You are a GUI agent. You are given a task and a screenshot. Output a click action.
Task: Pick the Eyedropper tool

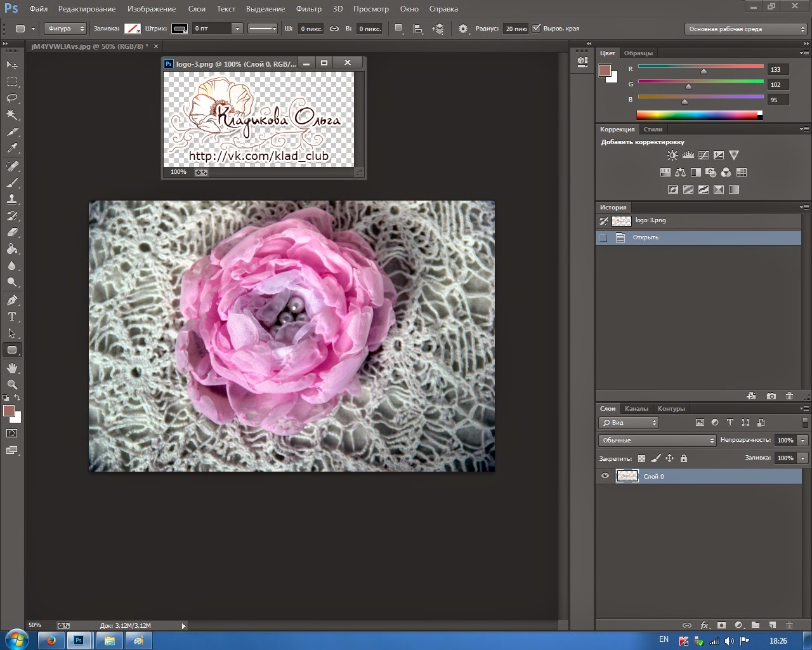click(12, 149)
